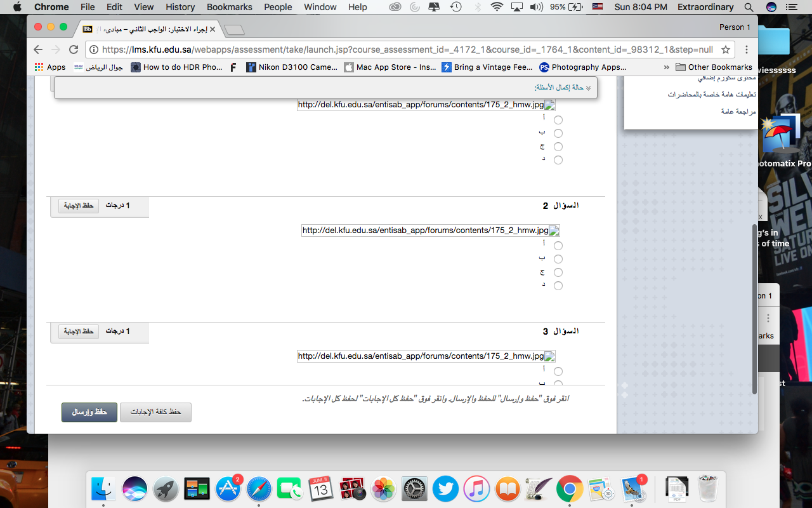
Task: Open the Apps shortcut in bookmarks bar
Action: pyautogui.click(x=49, y=67)
